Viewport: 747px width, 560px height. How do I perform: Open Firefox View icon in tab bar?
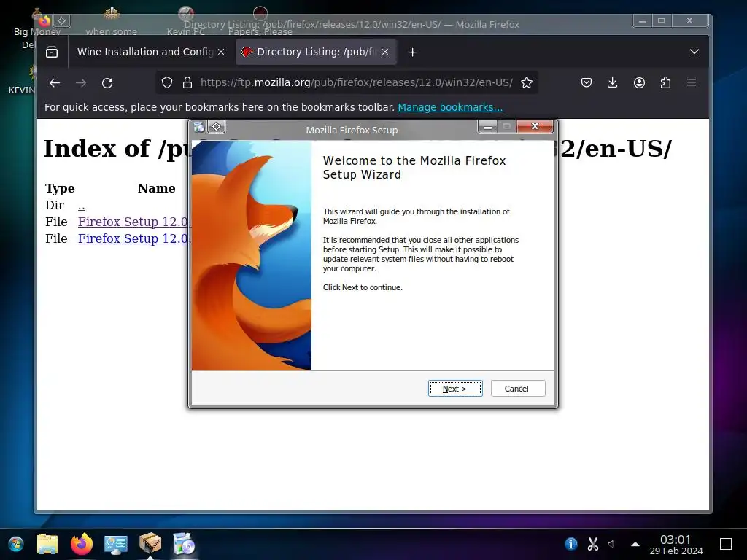(52, 52)
